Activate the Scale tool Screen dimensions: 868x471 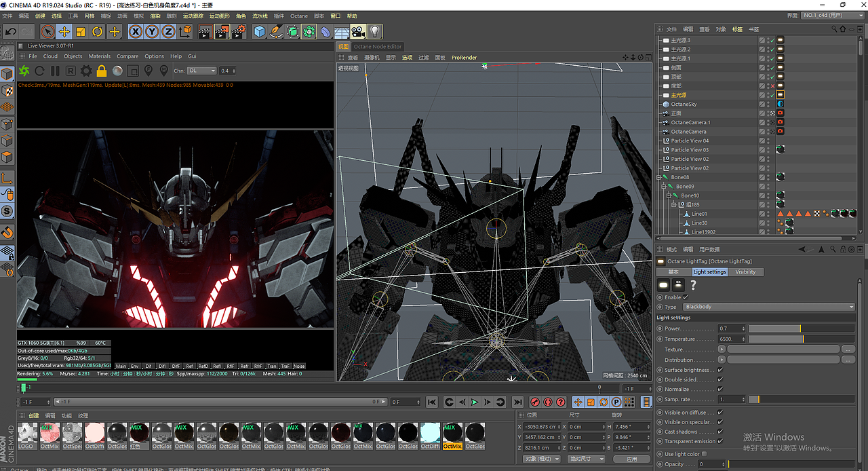click(81, 31)
